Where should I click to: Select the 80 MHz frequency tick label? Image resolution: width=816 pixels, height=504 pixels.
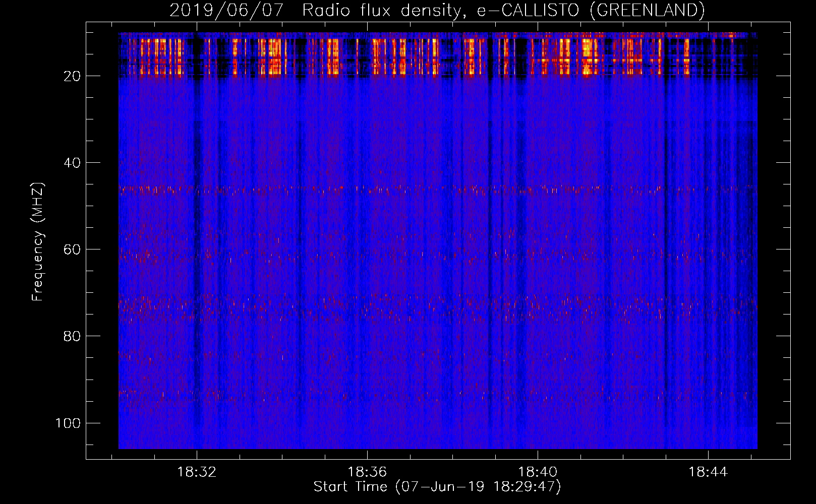pyautogui.click(x=72, y=336)
